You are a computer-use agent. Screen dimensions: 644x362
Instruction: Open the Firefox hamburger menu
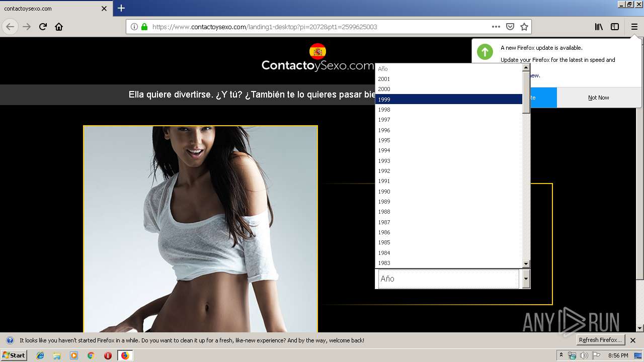tap(634, 27)
